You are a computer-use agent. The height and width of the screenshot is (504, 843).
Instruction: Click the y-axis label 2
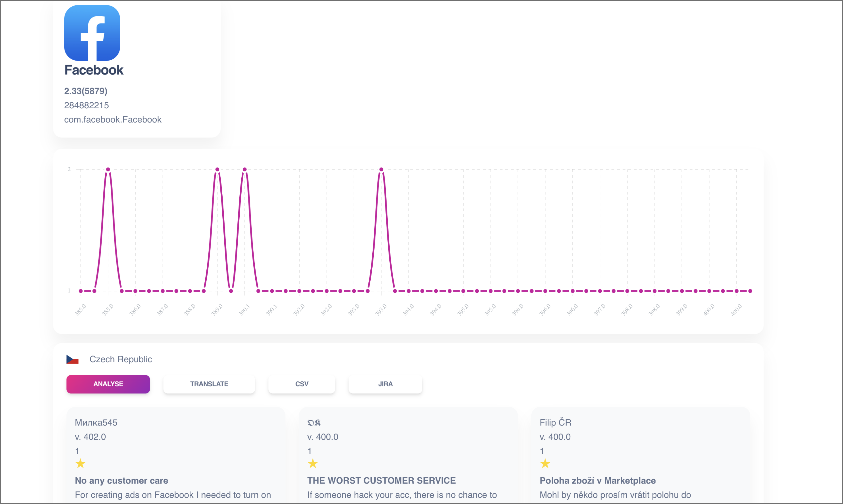tap(69, 169)
